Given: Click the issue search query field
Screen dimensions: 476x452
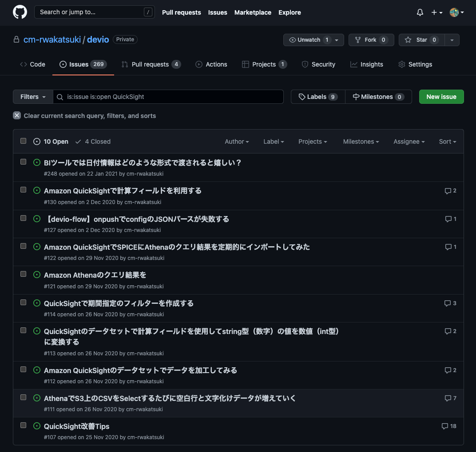Looking at the screenshot, I should (168, 97).
